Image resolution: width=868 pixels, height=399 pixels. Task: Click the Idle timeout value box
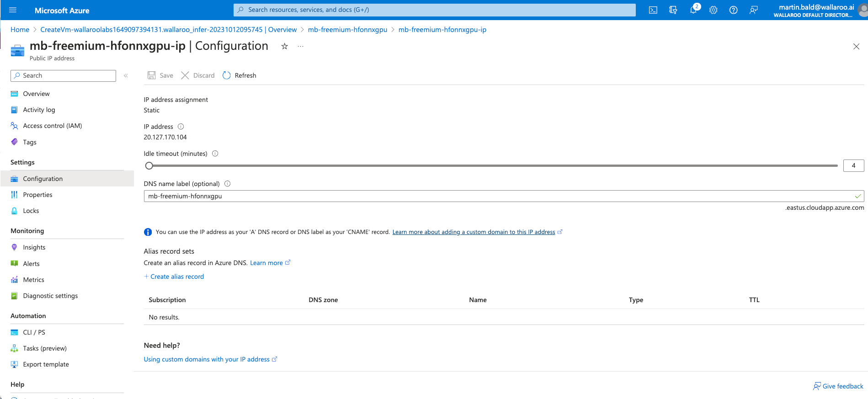point(853,165)
